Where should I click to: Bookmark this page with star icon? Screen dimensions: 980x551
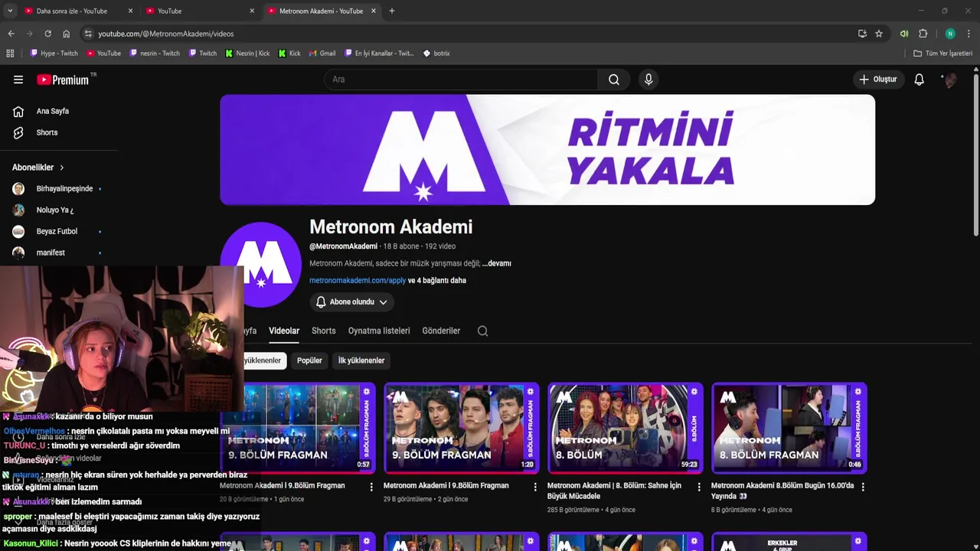coord(879,34)
